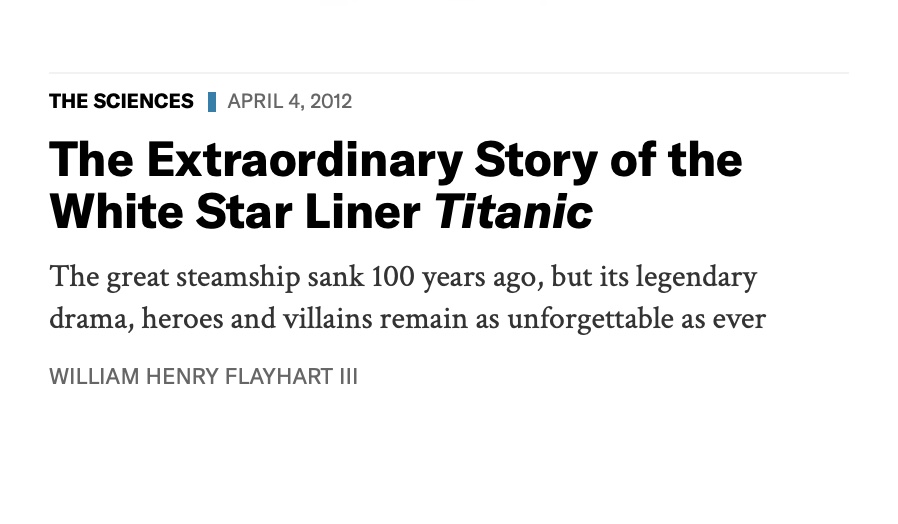Click the April 4, 2012 publication date
The height and width of the screenshot is (524, 898).
coord(290,101)
